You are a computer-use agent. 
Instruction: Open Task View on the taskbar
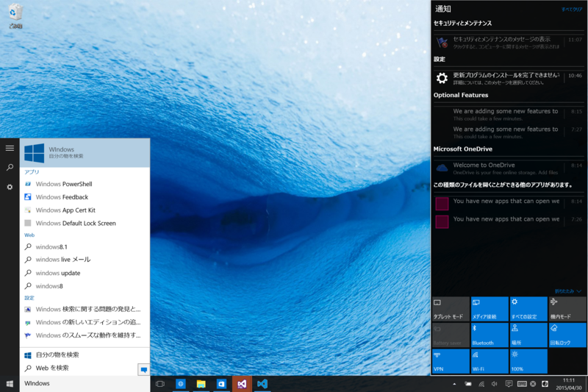tap(160, 384)
